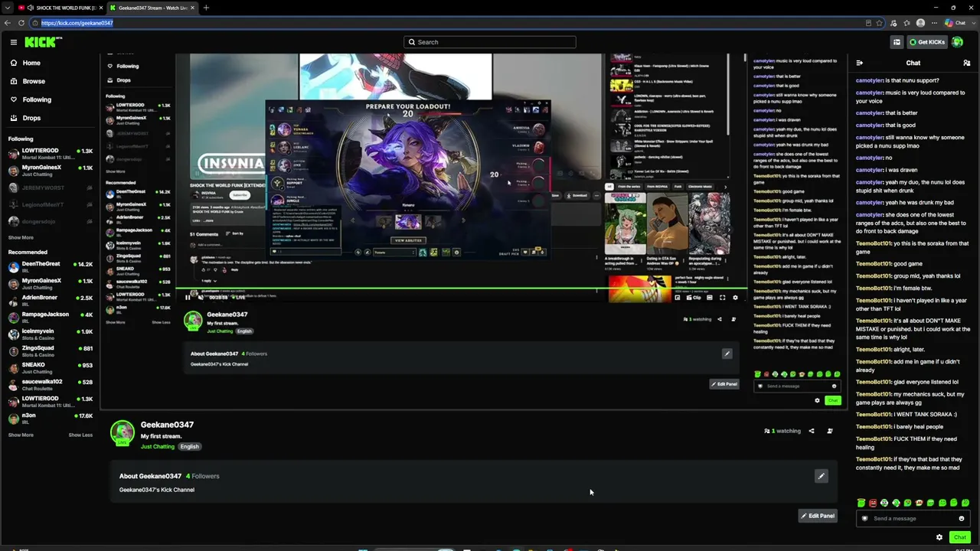Click the Send a message chat field
Screen dimensions: 980x551
[912, 518]
